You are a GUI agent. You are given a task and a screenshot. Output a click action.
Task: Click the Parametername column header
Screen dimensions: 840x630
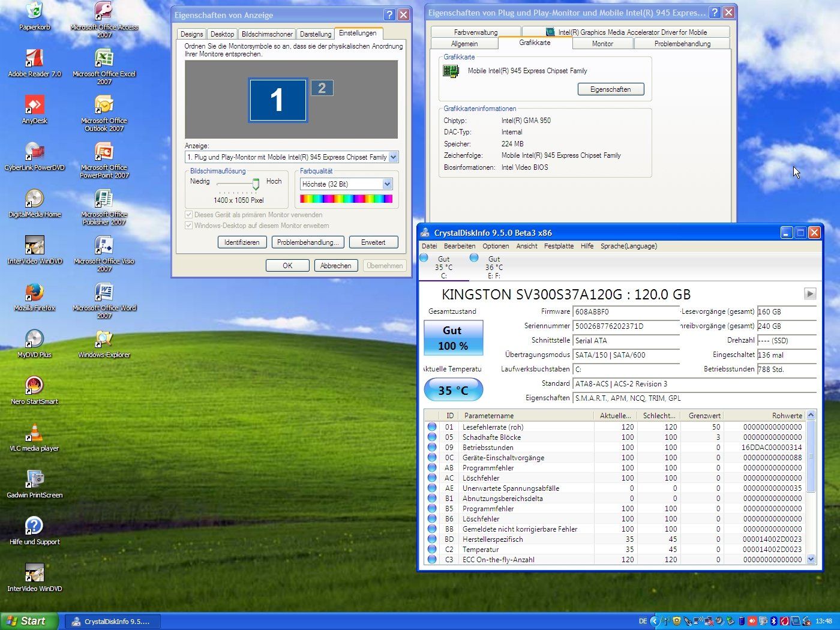pyautogui.click(x=527, y=415)
